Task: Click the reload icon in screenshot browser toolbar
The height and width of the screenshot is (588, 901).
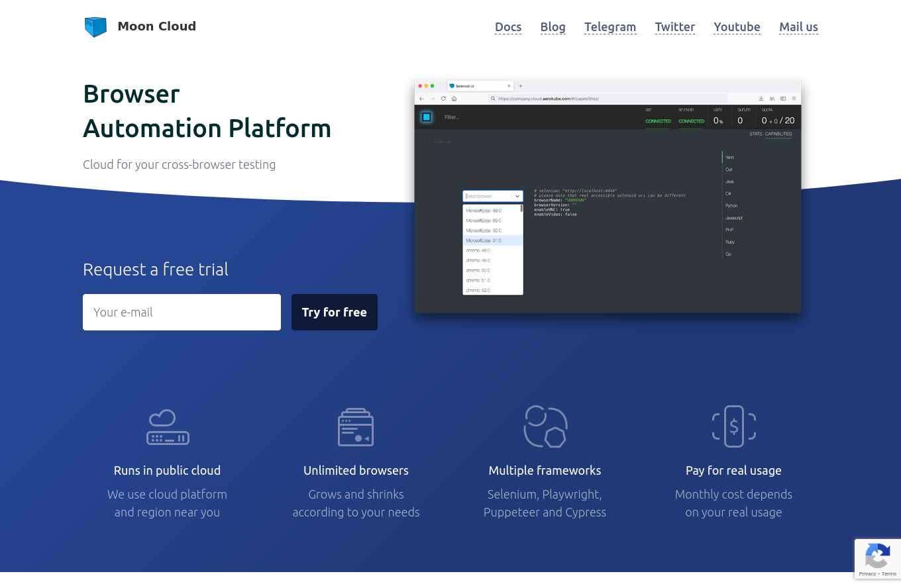Action: pyautogui.click(x=443, y=99)
